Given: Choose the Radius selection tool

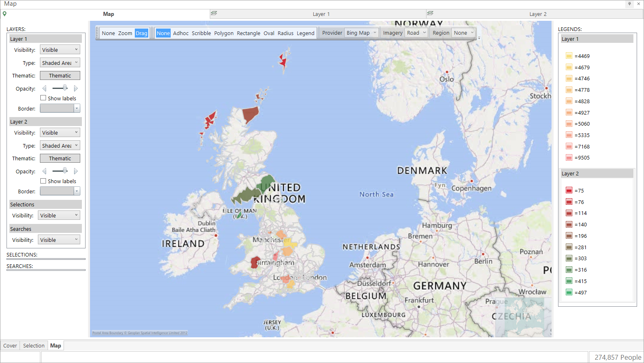Looking at the screenshot, I should pyautogui.click(x=286, y=33).
